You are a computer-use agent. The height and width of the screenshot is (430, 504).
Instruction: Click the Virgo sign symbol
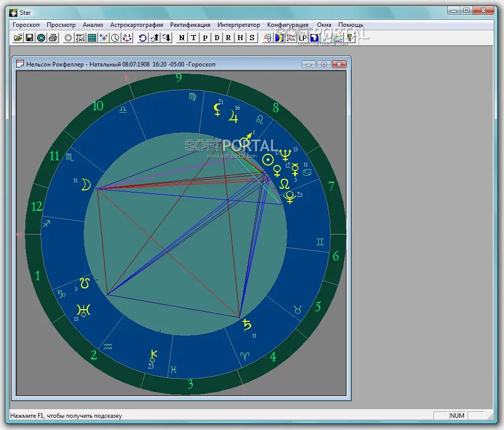(193, 96)
